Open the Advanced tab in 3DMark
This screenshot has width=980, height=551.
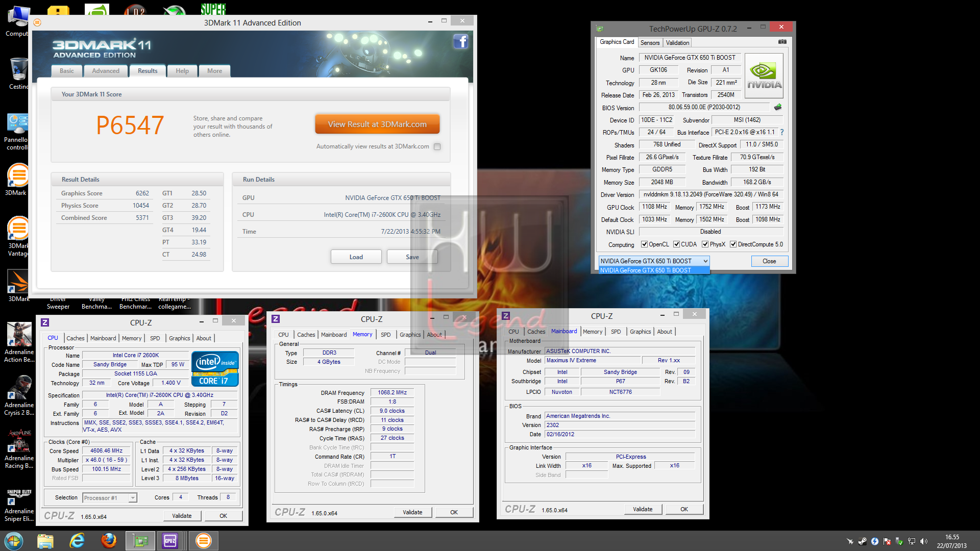(x=106, y=71)
